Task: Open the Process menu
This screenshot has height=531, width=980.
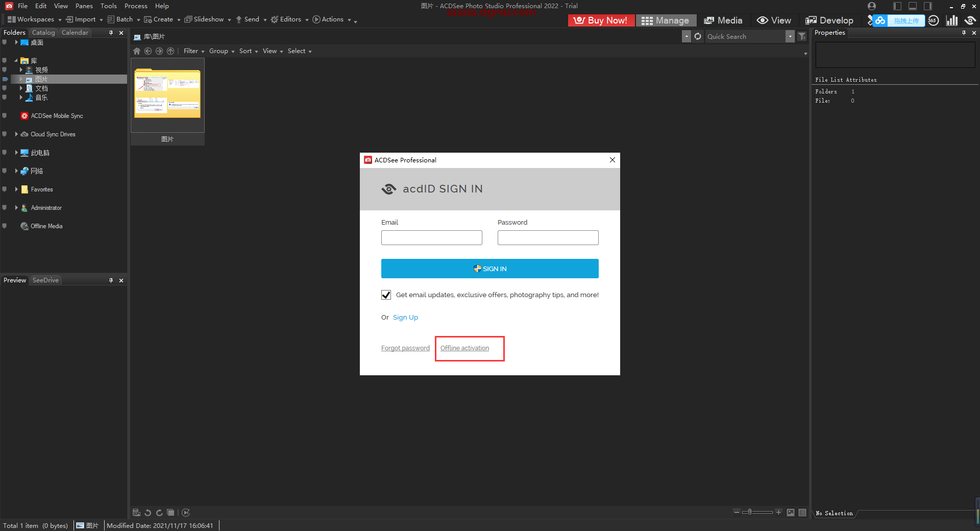Action: pyautogui.click(x=136, y=6)
